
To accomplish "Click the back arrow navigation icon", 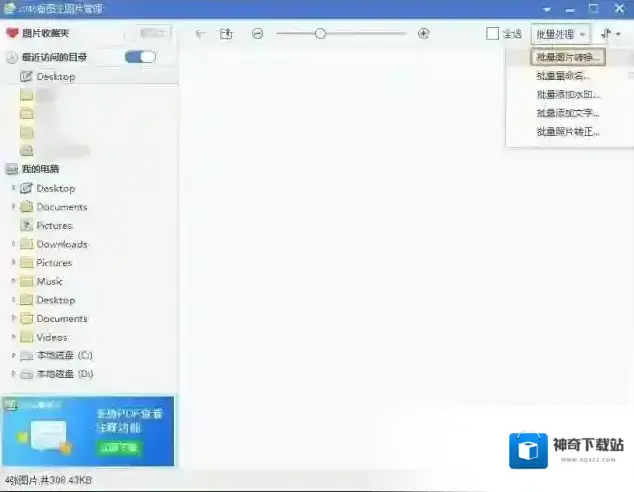I will tap(201, 34).
